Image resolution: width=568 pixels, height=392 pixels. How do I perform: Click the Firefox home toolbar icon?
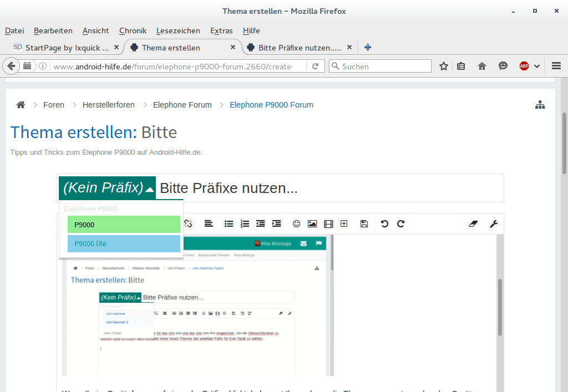click(x=482, y=66)
